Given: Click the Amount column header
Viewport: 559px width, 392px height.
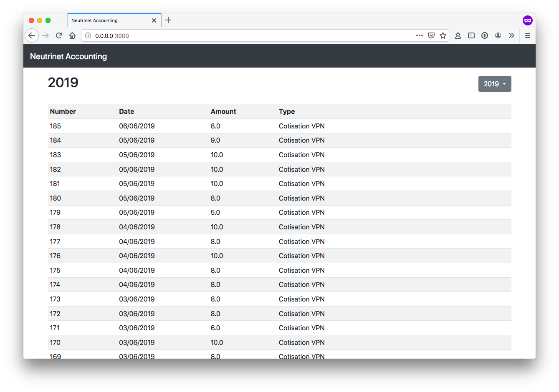Looking at the screenshot, I should [x=223, y=111].
